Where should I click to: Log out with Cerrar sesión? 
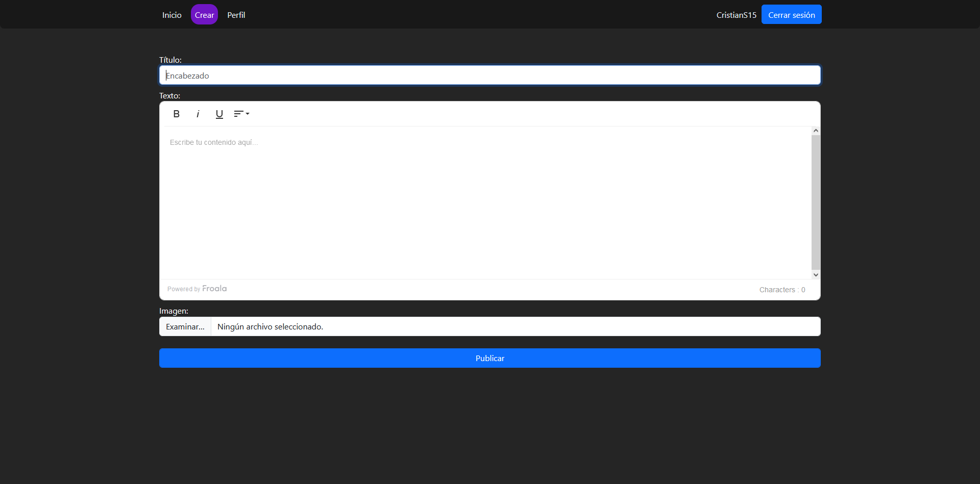[791, 15]
